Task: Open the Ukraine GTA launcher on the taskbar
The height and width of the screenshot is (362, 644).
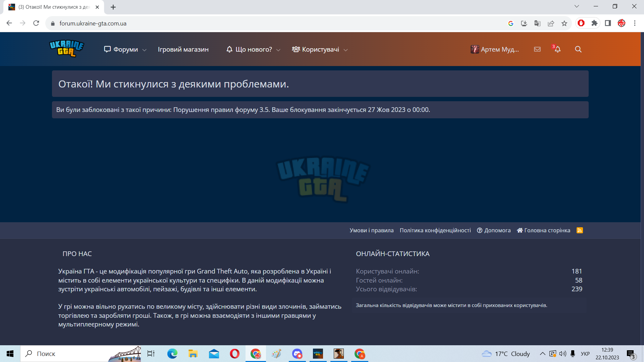Action: [318, 354]
